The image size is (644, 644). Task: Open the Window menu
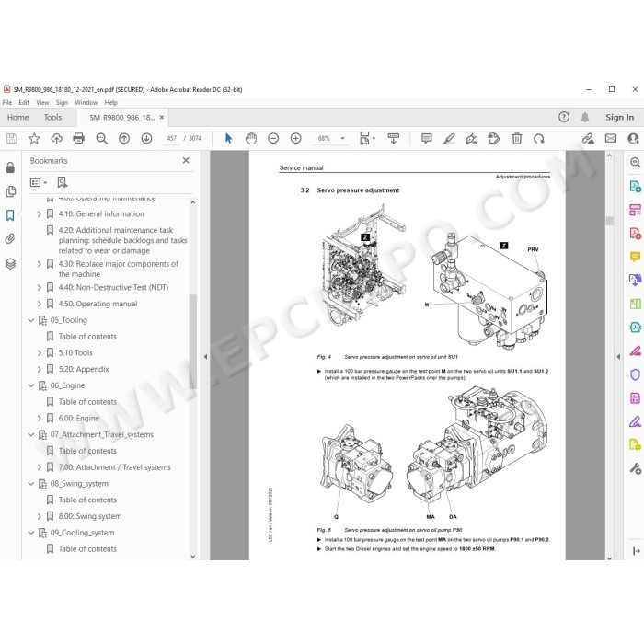[x=86, y=103]
